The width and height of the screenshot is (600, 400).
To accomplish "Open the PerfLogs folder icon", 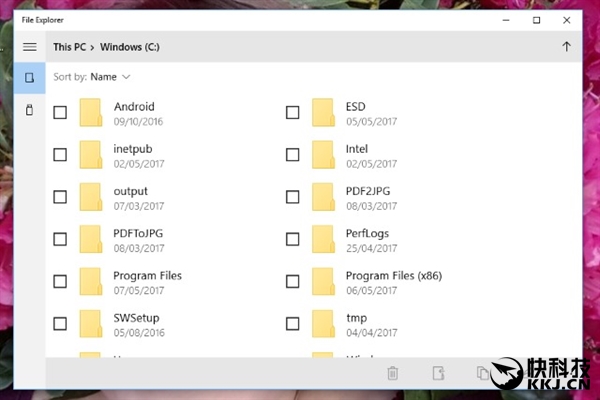I will coord(323,239).
